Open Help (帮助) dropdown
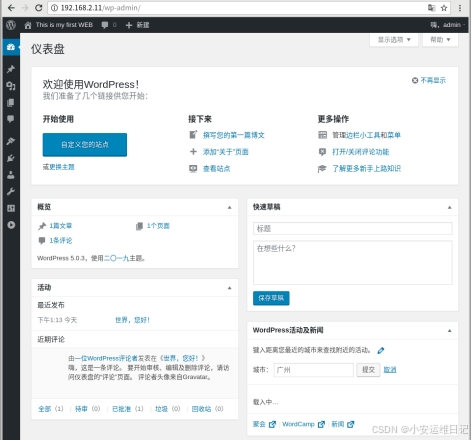This screenshot has width=472, height=441. pyautogui.click(x=440, y=40)
